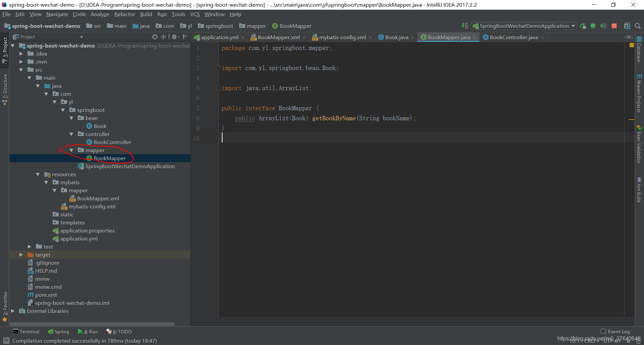Hide the Project panel with hide icon
This screenshot has height=345, width=644.
point(185,37)
